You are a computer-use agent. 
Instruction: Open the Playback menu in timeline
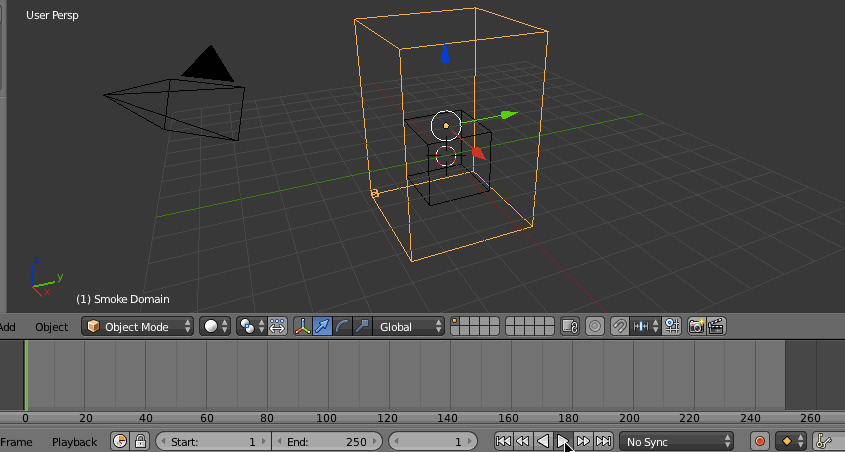pos(74,442)
